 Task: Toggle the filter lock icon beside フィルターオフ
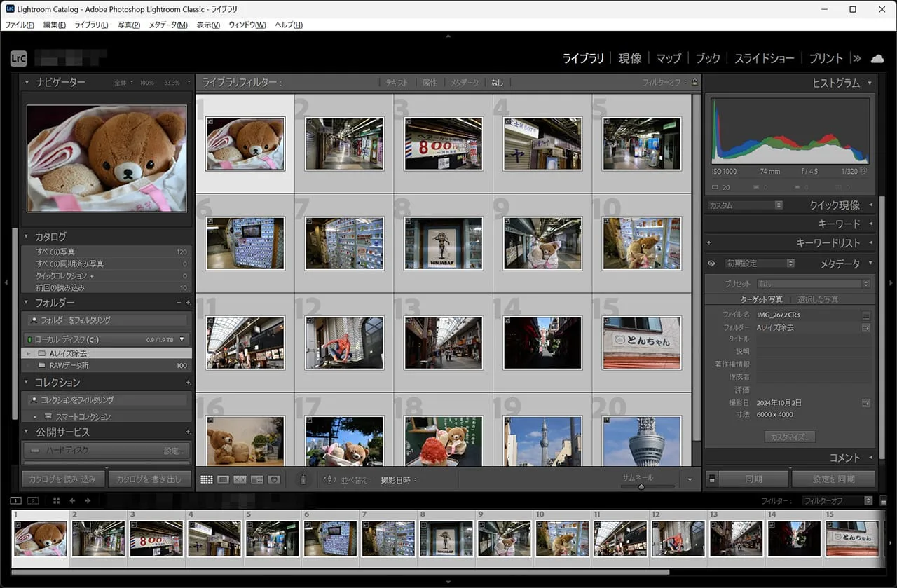(694, 83)
